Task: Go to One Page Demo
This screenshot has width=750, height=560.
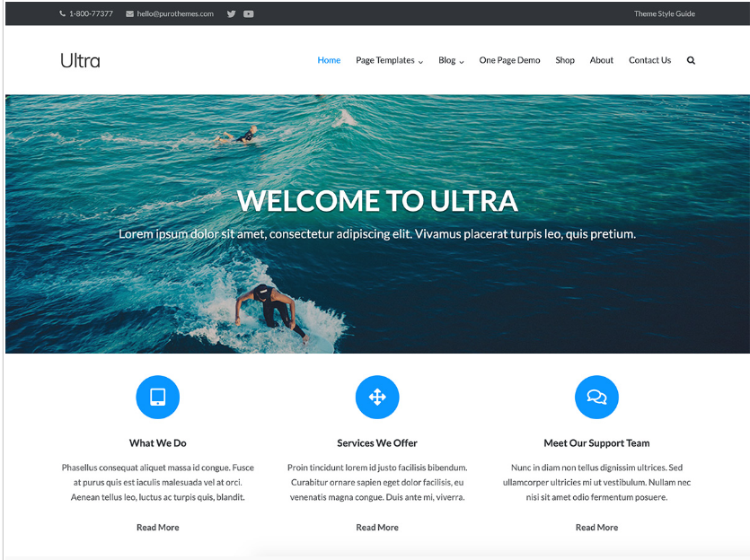Action: point(509,60)
